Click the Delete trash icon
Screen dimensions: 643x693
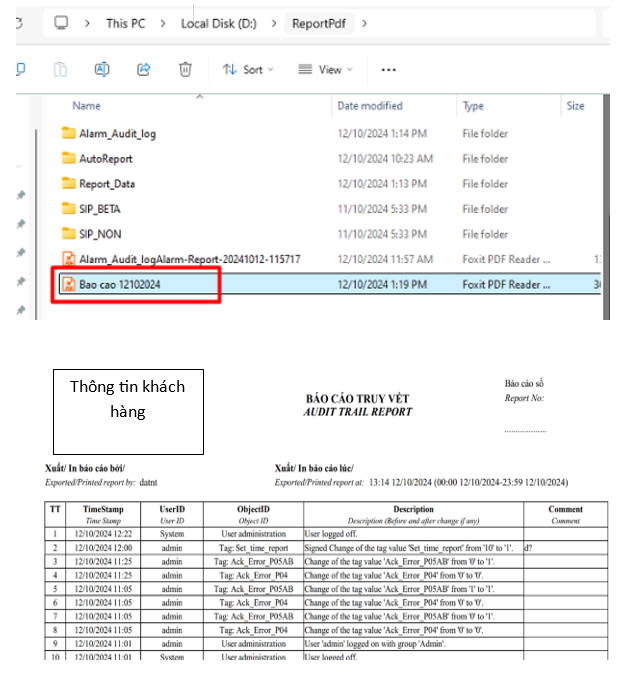185,69
